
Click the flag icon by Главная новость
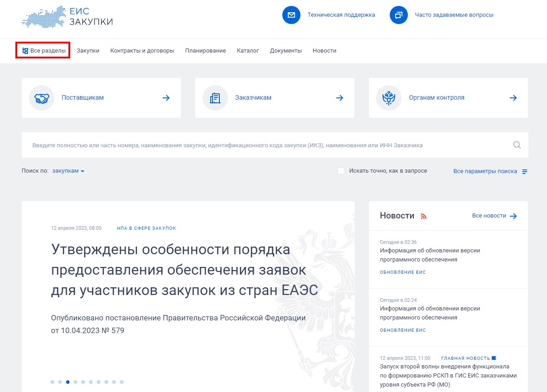494,358
